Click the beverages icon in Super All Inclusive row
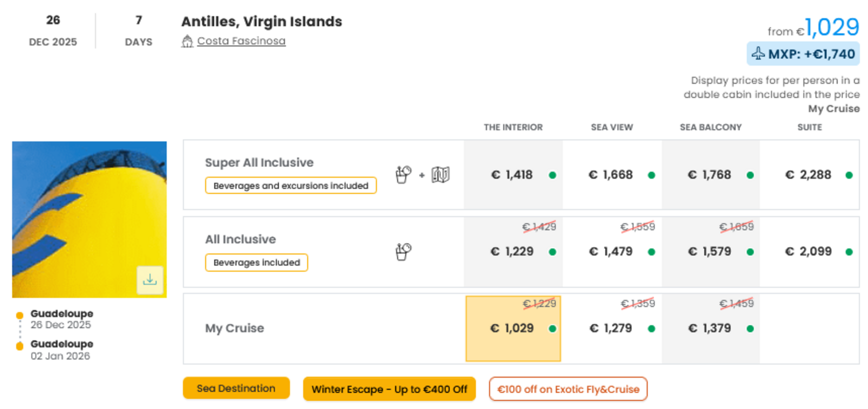This screenshot has width=868, height=409. 403,175
